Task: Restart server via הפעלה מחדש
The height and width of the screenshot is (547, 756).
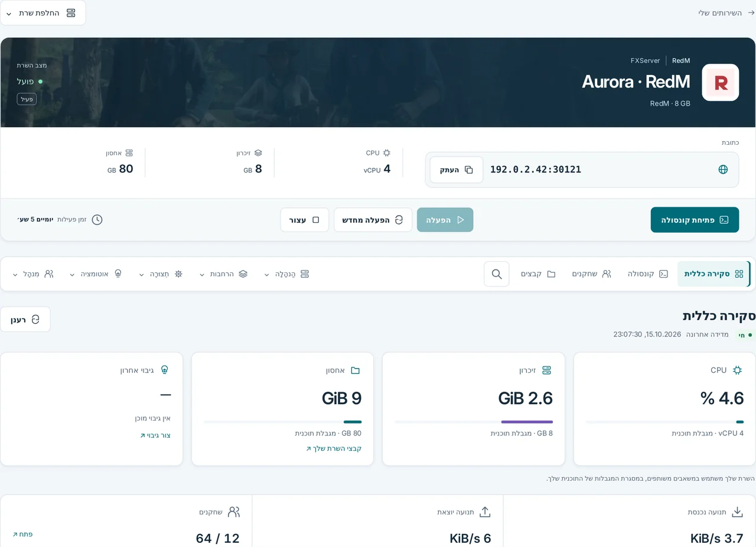Action: tap(373, 220)
